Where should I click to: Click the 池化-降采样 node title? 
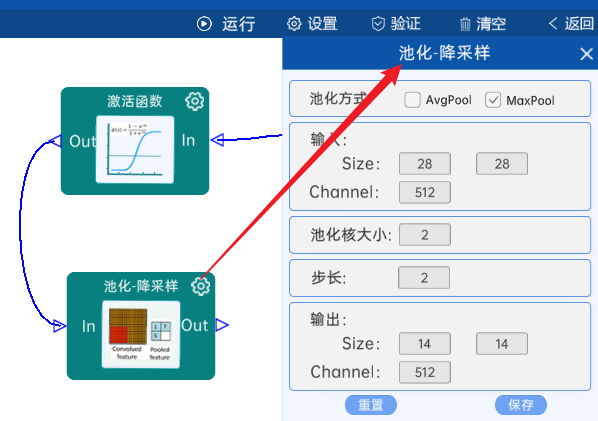[x=141, y=286]
